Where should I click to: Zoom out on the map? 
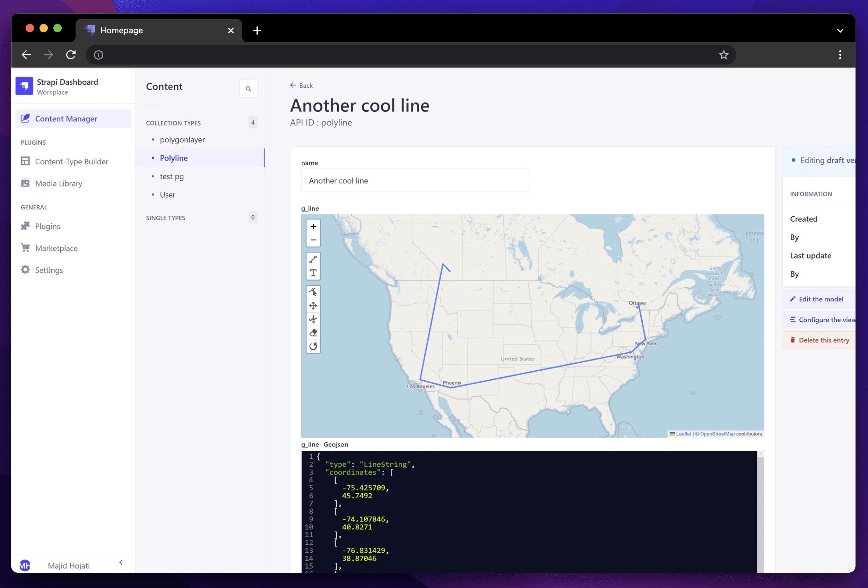[313, 240]
